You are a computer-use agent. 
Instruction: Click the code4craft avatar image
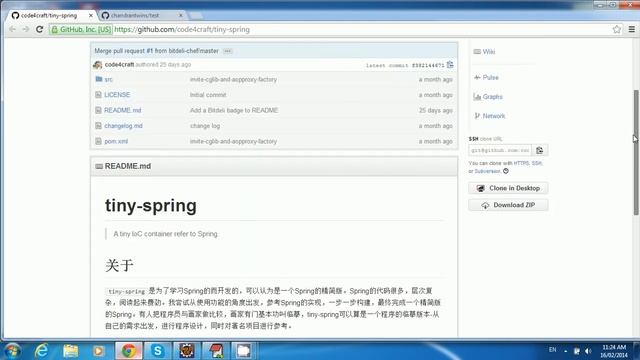tap(98, 64)
